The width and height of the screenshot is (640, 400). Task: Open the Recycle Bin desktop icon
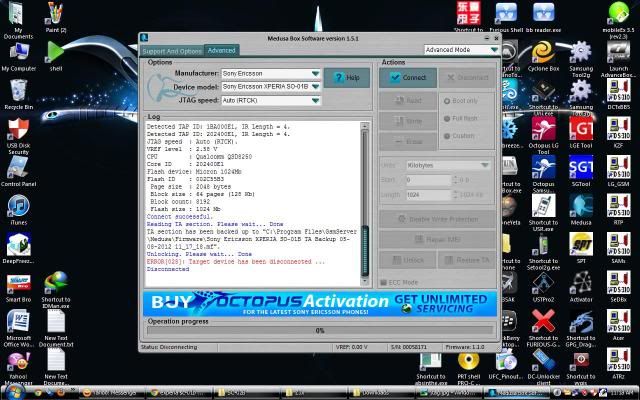click(19, 95)
